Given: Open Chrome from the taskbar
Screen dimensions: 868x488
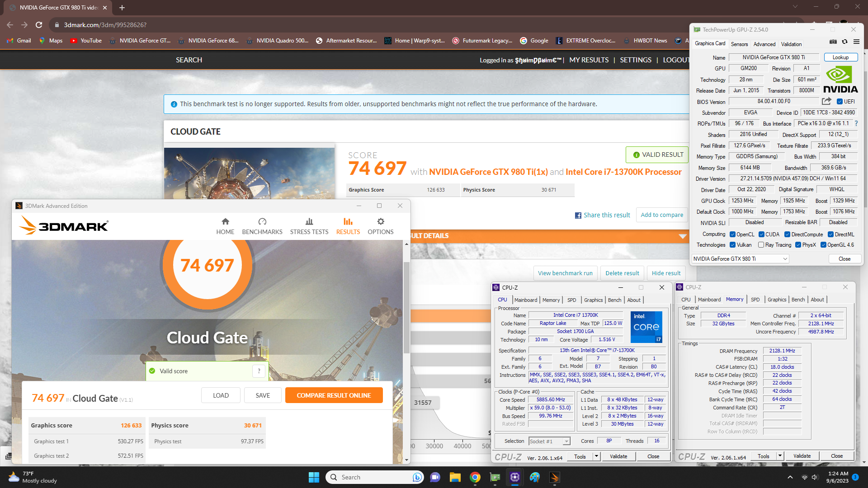Looking at the screenshot, I should coord(475,477).
